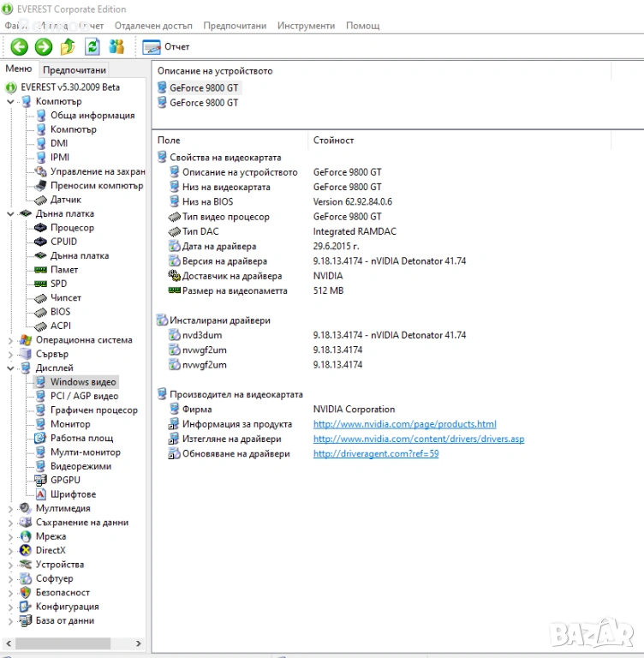Select Шрифтове in the tree

(x=73, y=494)
